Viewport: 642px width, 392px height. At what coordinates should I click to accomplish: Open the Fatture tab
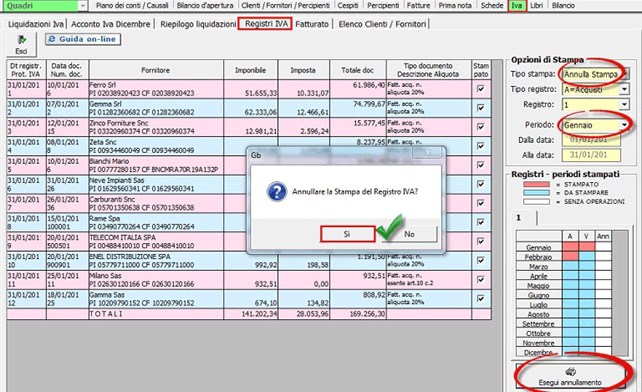pyautogui.click(x=419, y=6)
